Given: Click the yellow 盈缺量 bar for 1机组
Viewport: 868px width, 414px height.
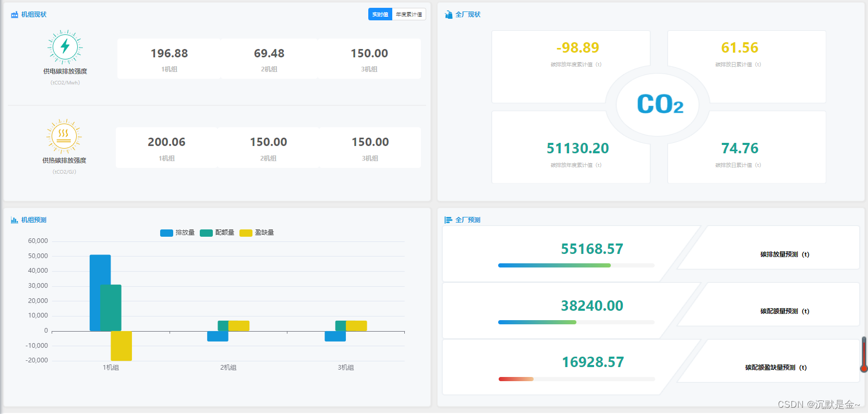Looking at the screenshot, I should click(121, 346).
